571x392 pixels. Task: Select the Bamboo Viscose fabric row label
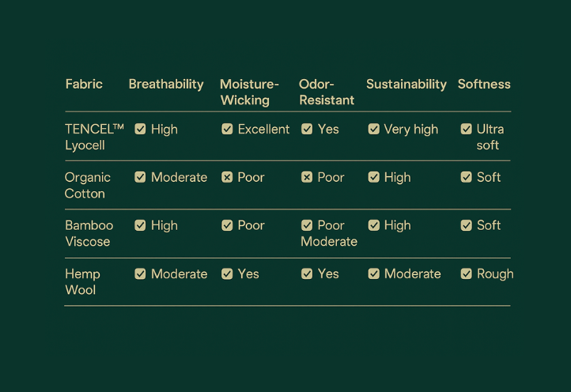[x=89, y=233]
